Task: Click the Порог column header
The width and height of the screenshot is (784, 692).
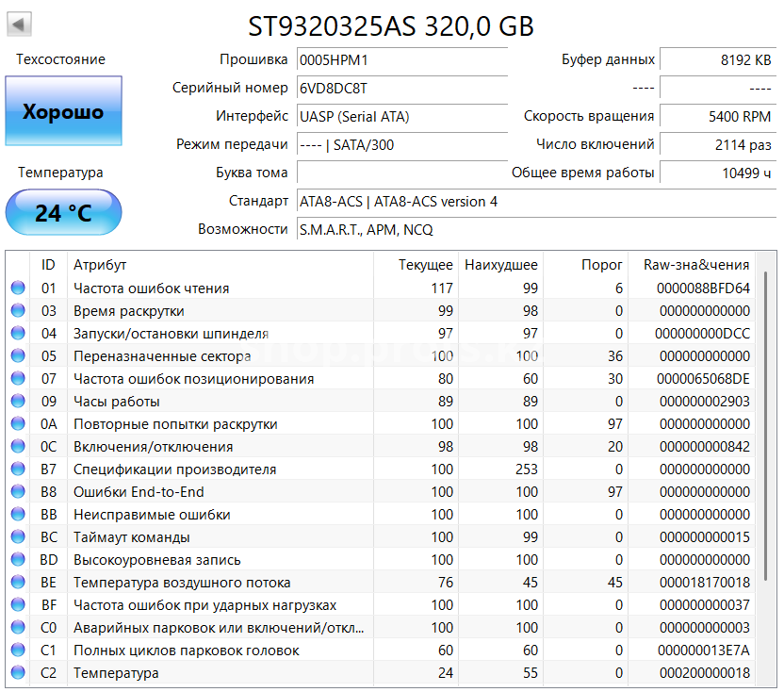Action: point(602,265)
